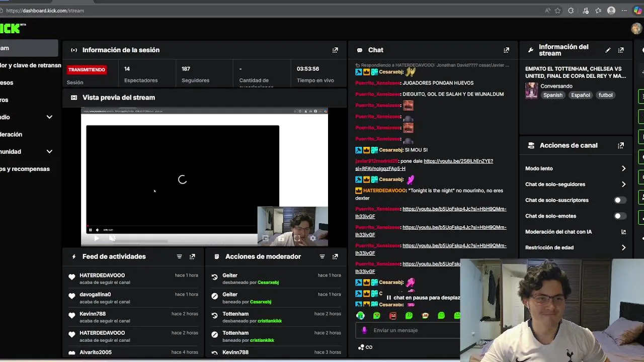Viewport: 644px width, 362px height.
Task: Expand Modo lento options
Action: pyautogui.click(x=623, y=168)
